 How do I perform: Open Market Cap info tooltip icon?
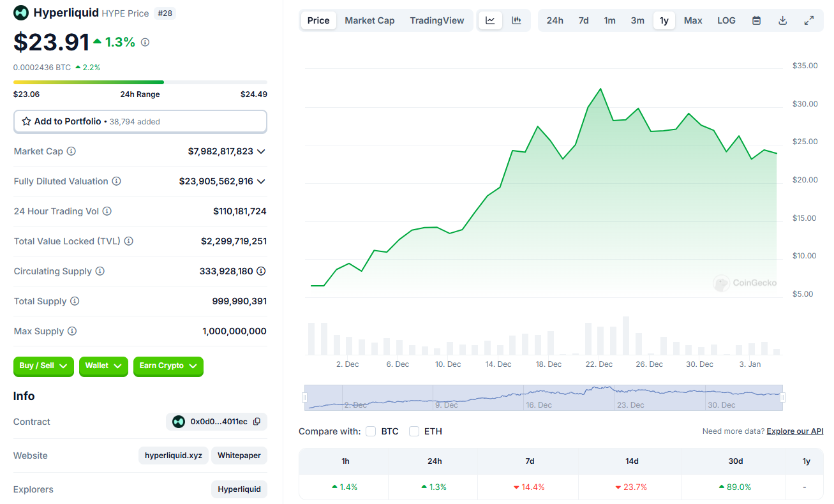pos(71,151)
